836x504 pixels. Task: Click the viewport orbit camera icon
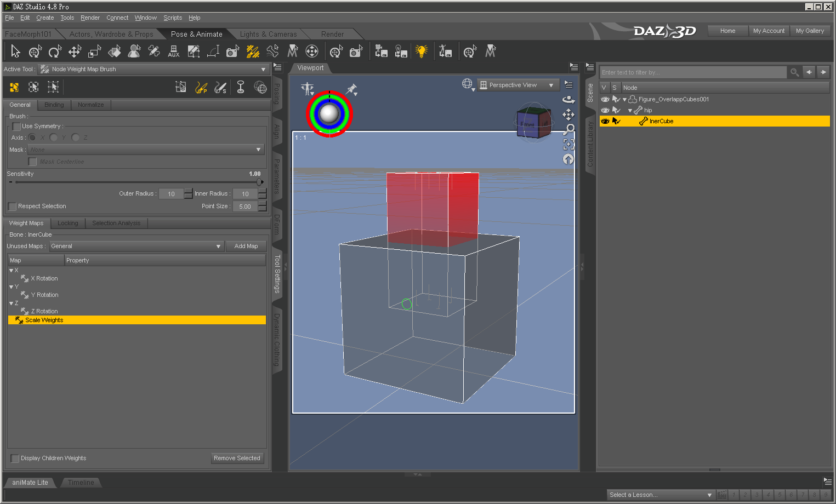coord(568,100)
